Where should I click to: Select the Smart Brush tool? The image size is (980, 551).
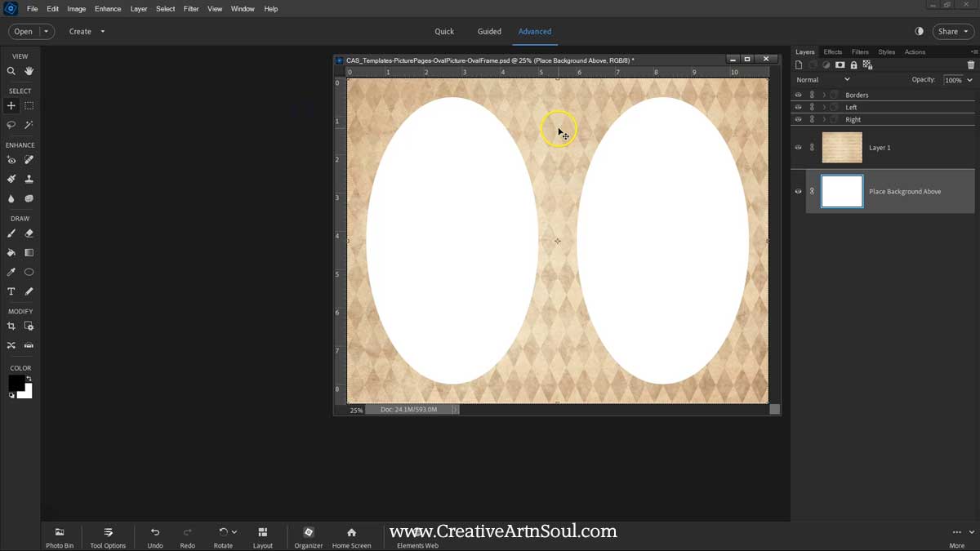pyautogui.click(x=11, y=179)
